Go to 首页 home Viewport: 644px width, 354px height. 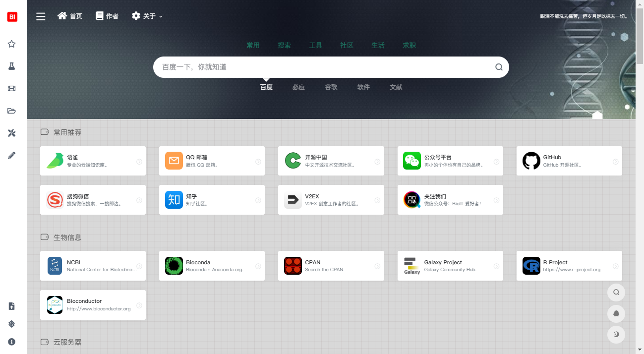(x=70, y=16)
